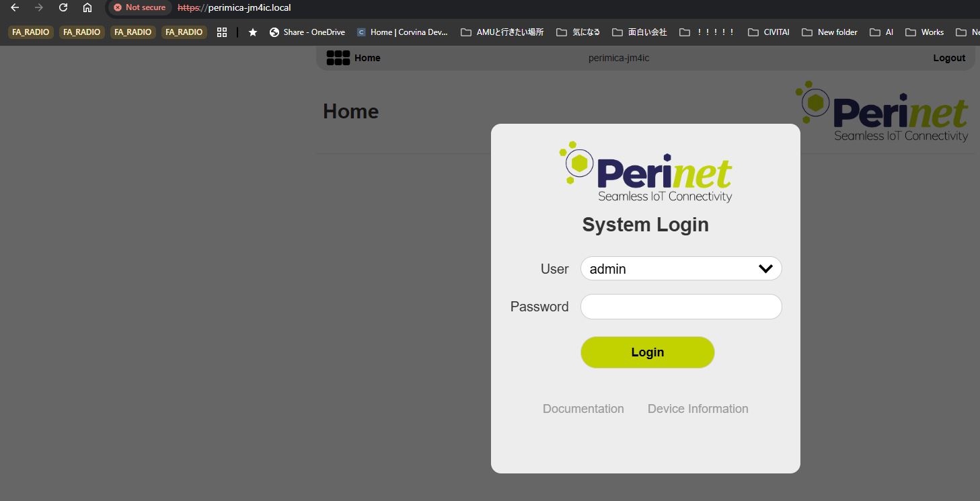
Task: Go to the browser home page icon
Action: [x=87, y=7]
